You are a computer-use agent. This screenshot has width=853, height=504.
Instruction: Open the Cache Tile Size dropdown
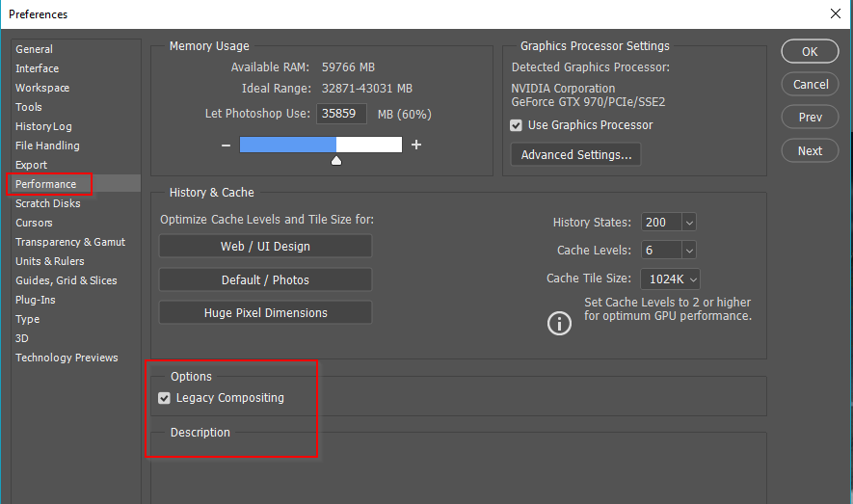(x=692, y=279)
